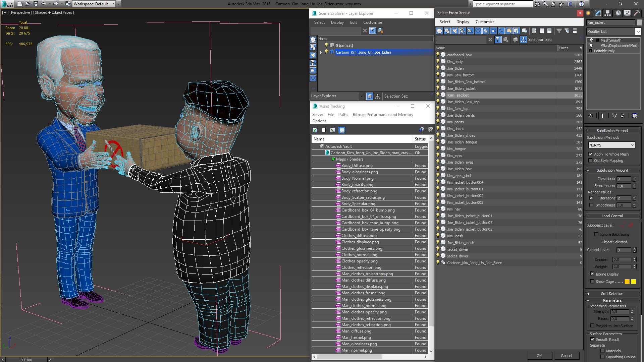The width and height of the screenshot is (644, 362).
Task: Enable Show Cage checkbox
Action: [x=592, y=282]
